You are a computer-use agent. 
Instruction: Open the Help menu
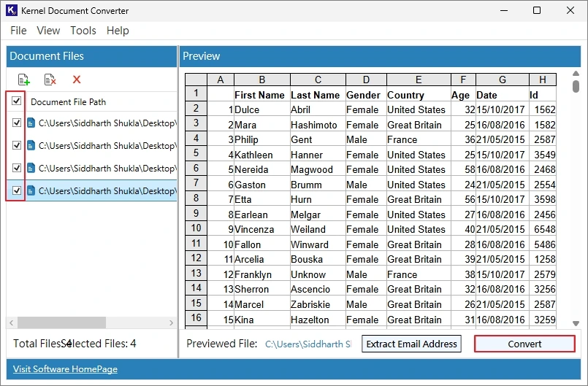(x=118, y=31)
